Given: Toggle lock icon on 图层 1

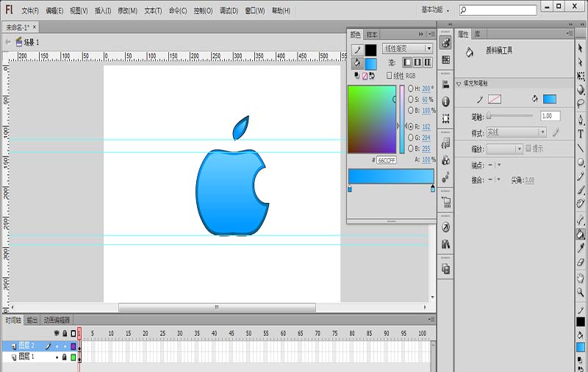Looking at the screenshot, I should coord(65,357).
